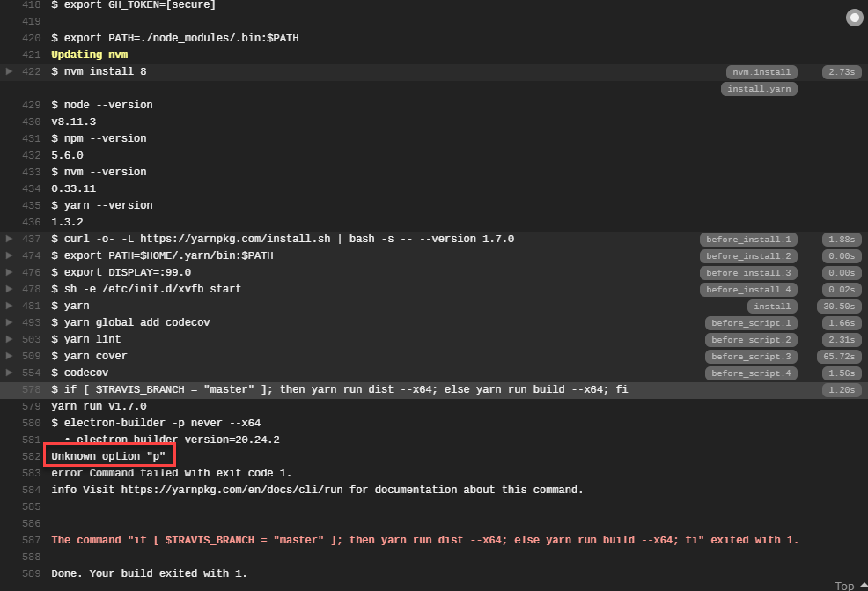Click the 'export PATH=./node_modules/.bin' line
The image size is (868, 591).
pyautogui.click(x=175, y=38)
